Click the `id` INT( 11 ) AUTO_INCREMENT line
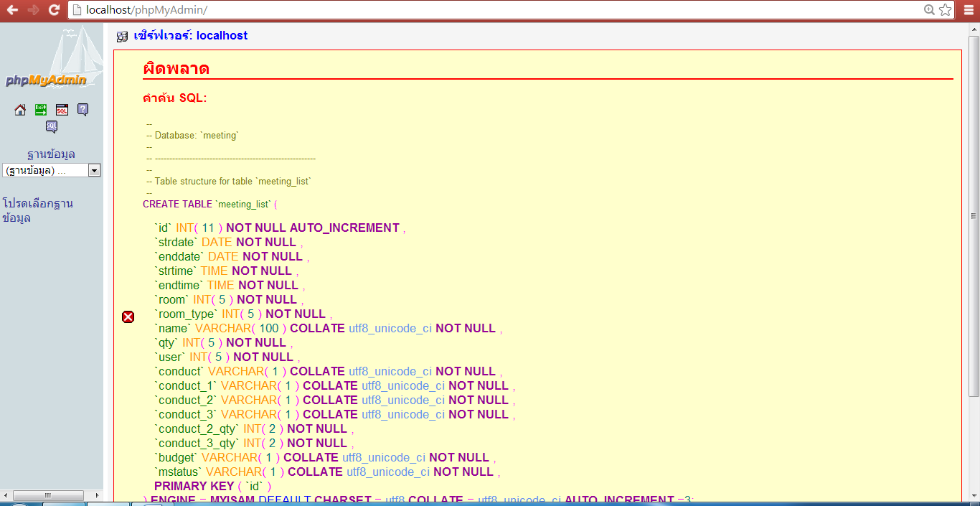Screen dimensions: 980x506 (x=280, y=228)
